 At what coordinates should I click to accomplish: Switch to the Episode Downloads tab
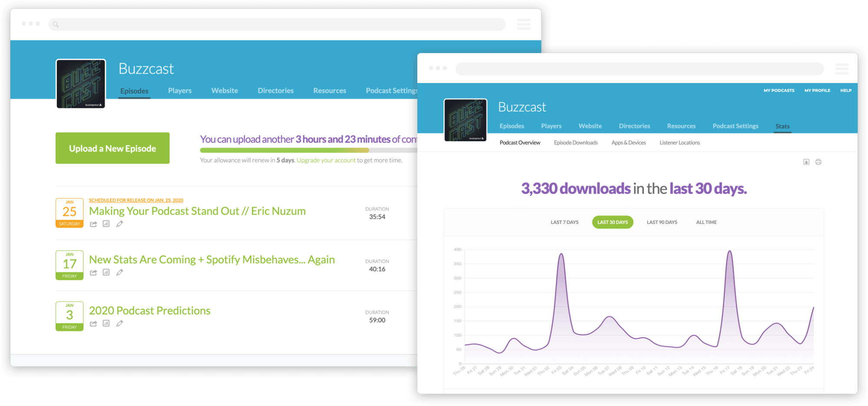pyautogui.click(x=575, y=142)
